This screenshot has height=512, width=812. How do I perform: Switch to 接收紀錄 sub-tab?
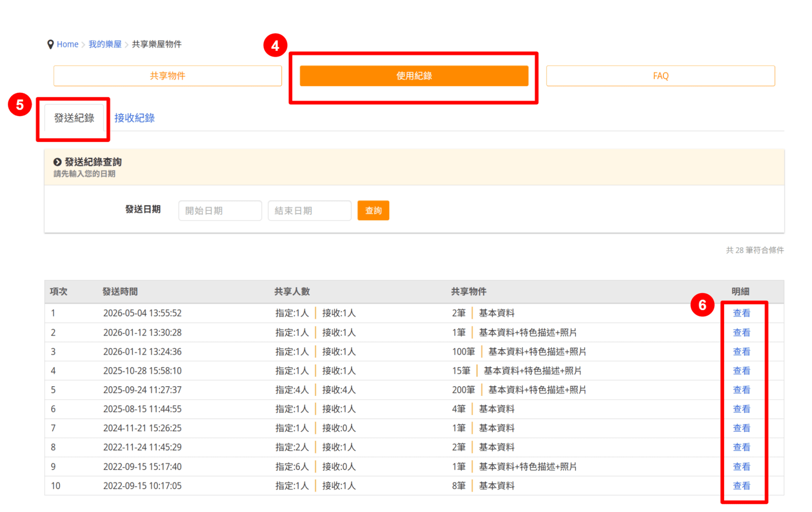134,118
